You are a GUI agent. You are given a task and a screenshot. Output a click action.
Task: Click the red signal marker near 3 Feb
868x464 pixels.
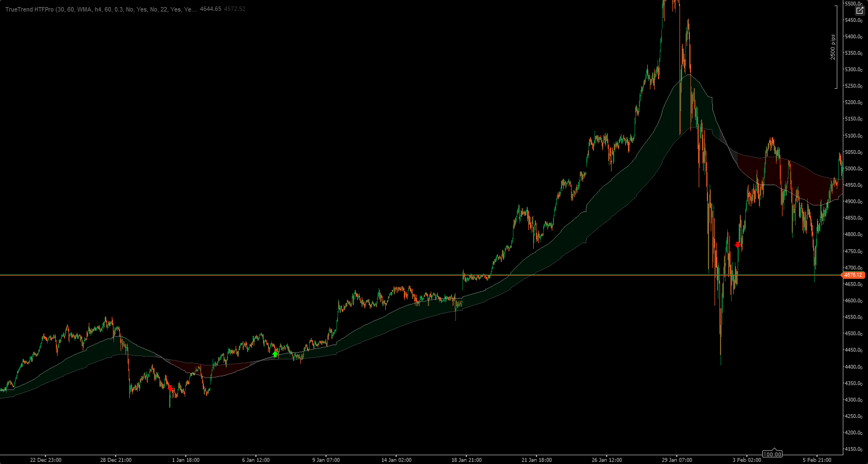[738, 245]
